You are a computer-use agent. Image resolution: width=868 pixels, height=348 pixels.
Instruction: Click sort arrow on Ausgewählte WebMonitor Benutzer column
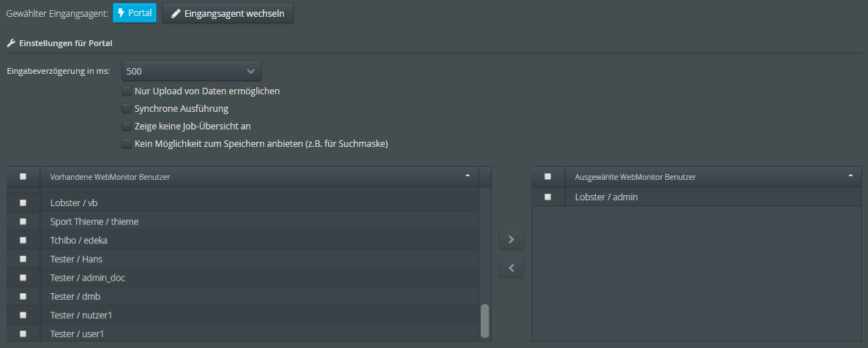point(850,175)
